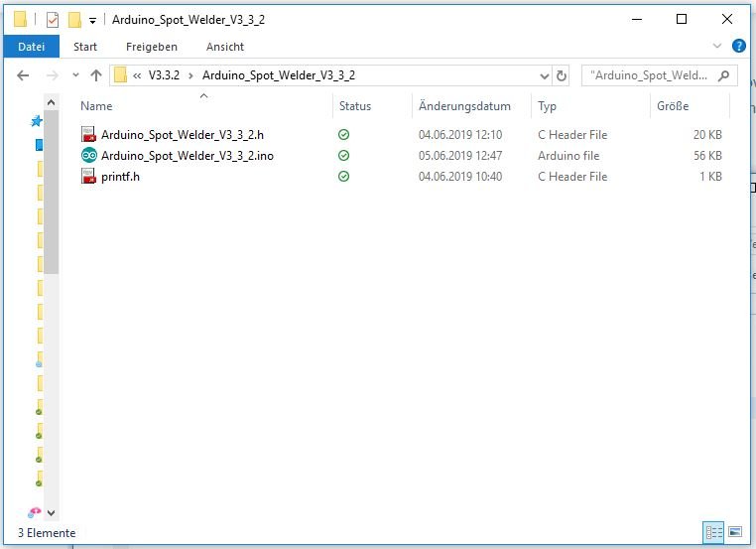Select file Arduino_Spot_Welder_V3_3_2.ino

click(188, 155)
